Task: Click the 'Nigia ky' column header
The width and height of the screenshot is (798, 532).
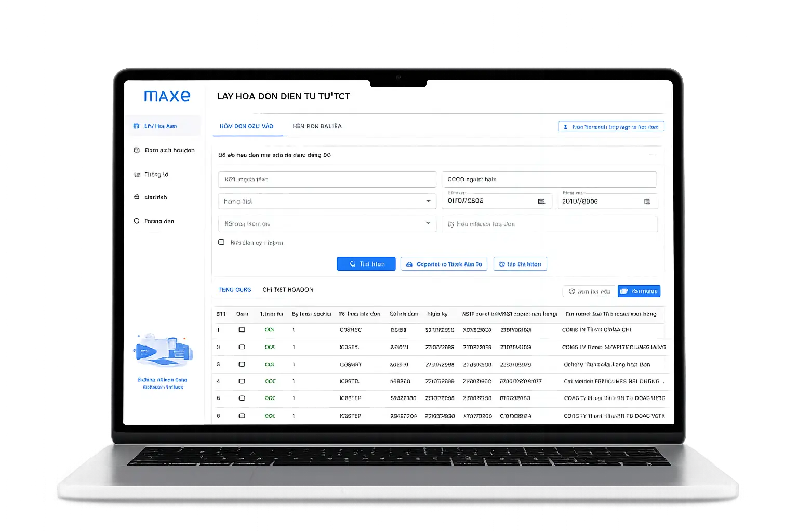Action: [437, 314]
